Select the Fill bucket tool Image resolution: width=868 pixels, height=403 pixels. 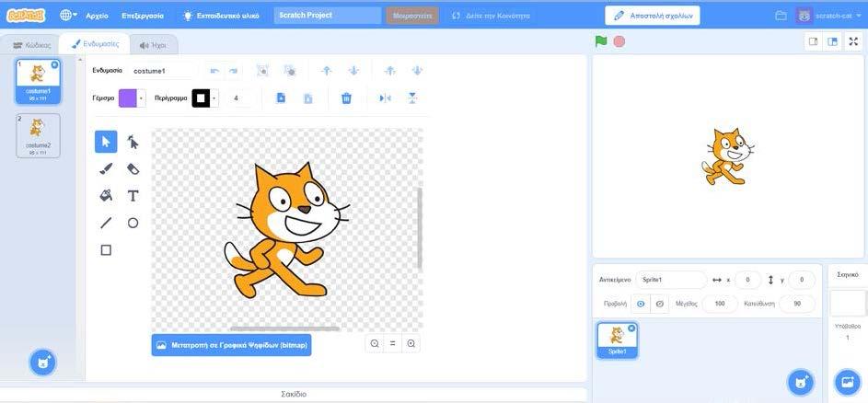[106, 195]
